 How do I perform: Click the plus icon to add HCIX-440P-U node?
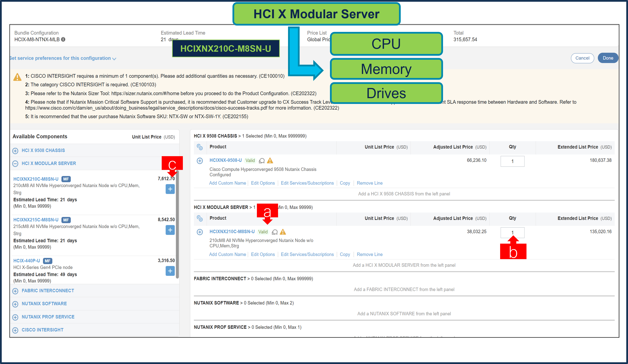[170, 271]
